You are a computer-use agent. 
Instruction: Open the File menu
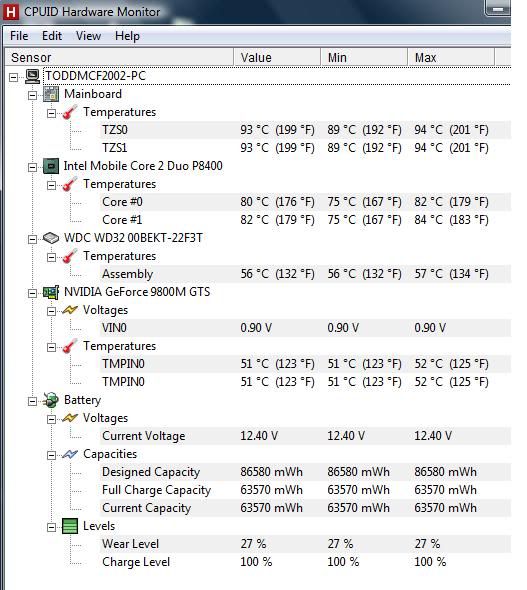(x=19, y=36)
